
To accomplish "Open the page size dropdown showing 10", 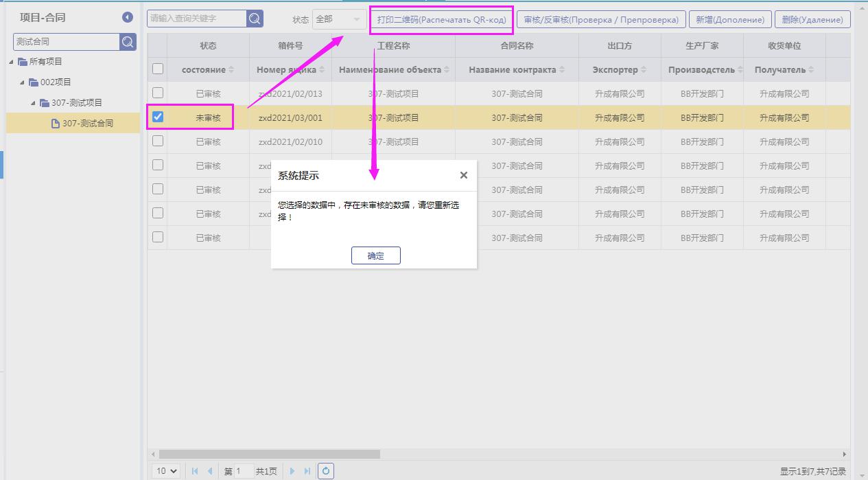I will coord(166,471).
